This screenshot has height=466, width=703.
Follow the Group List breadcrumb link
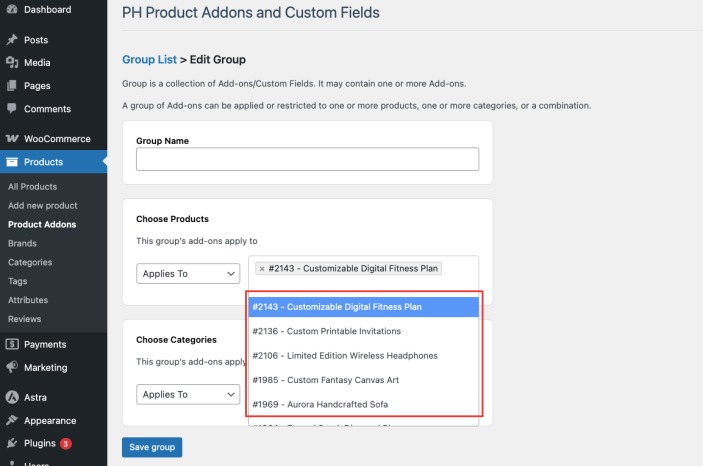[149, 60]
